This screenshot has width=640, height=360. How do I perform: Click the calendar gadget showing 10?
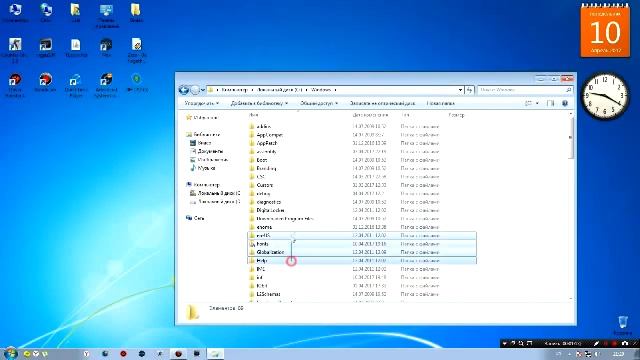tap(605, 30)
